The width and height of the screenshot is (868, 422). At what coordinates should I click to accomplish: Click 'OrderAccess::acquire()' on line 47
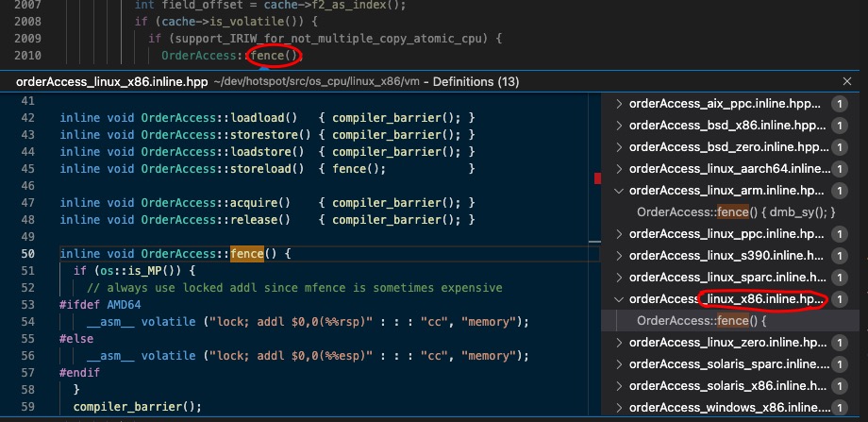coord(216,203)
